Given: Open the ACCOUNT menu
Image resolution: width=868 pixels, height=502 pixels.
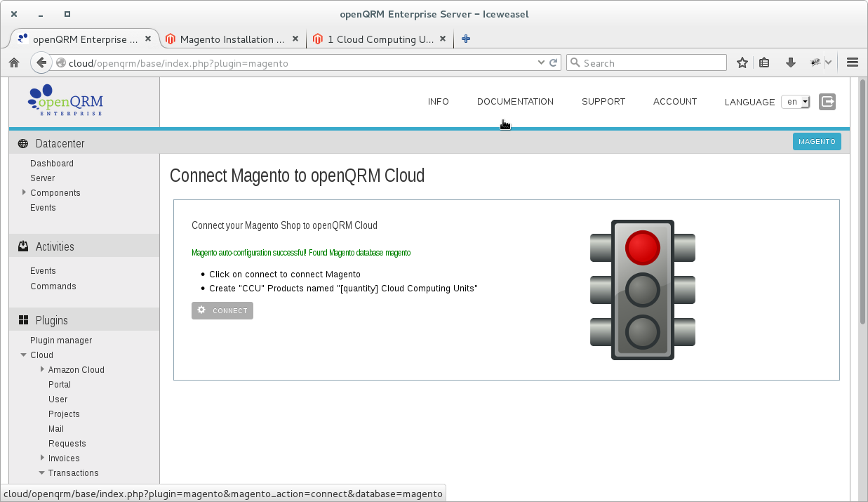Looking at the screenshot, I should [x=675, y=102].
